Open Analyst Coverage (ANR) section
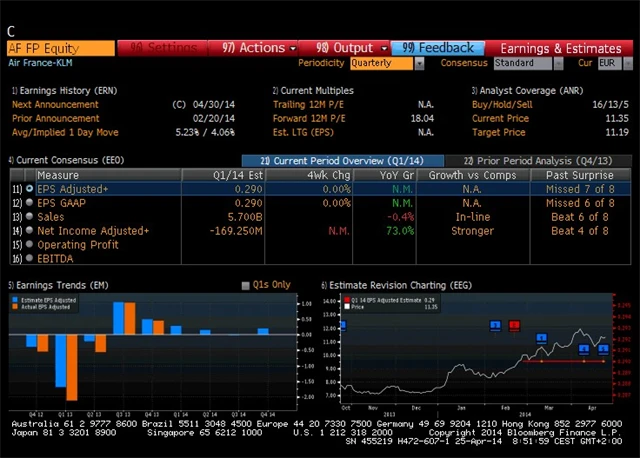The width and height of the screenshot is (640, 458). (527, 91)
